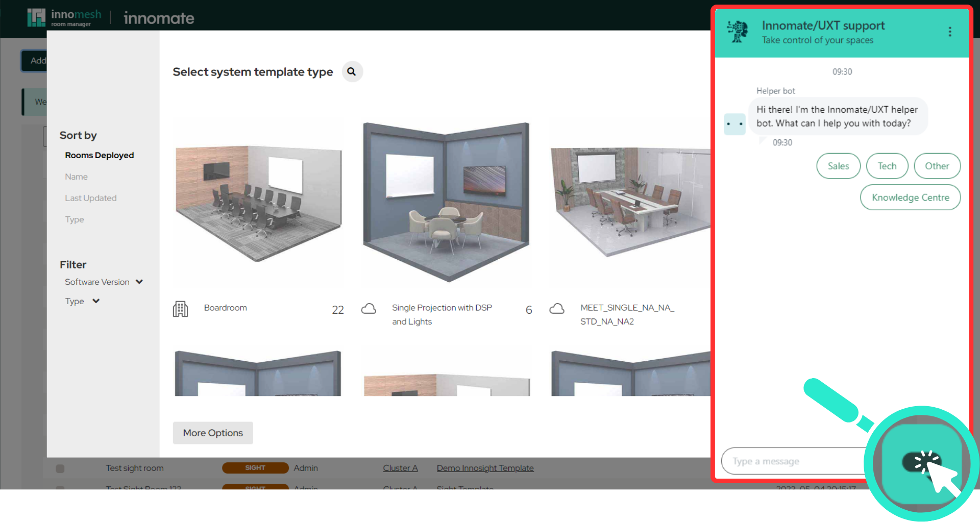Viewport: 980px width, 522px height.
Task: Choose the Other chat option
Action: [x=937, y=166]
